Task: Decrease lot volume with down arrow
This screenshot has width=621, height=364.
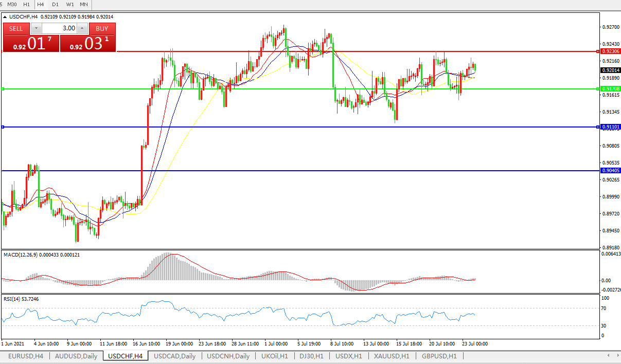Action: pos(36,29)
